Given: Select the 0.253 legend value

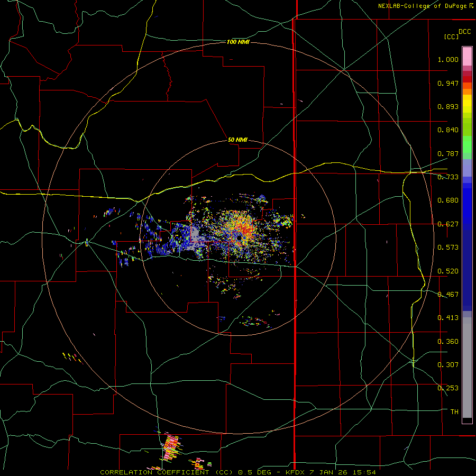Looking at the screenshot, I should (x=448, y=388).
